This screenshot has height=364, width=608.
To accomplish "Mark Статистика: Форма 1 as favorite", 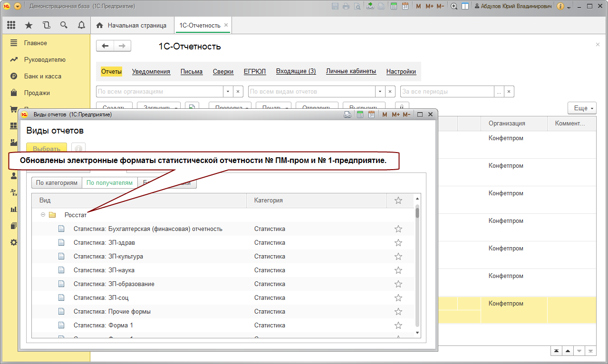I will (398, 326).
